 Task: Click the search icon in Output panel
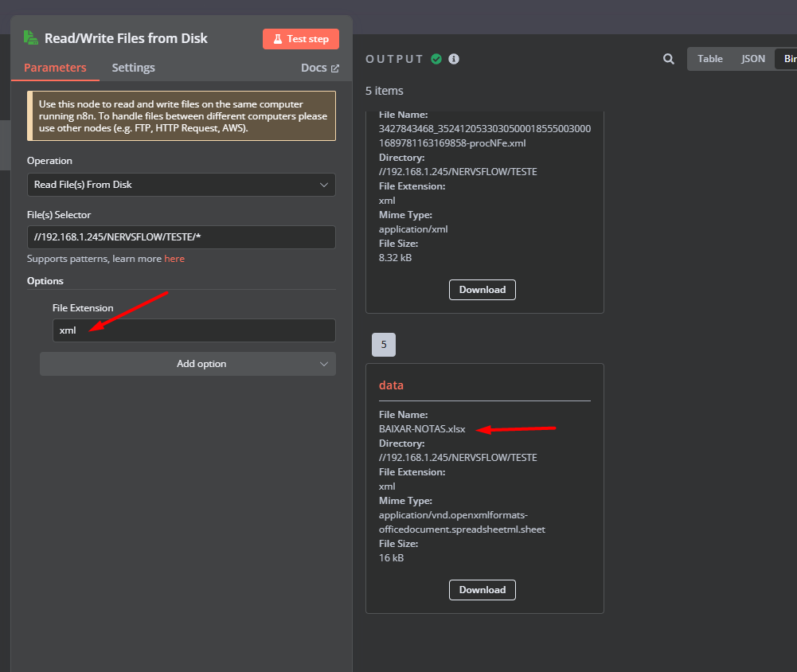point(669,59)
